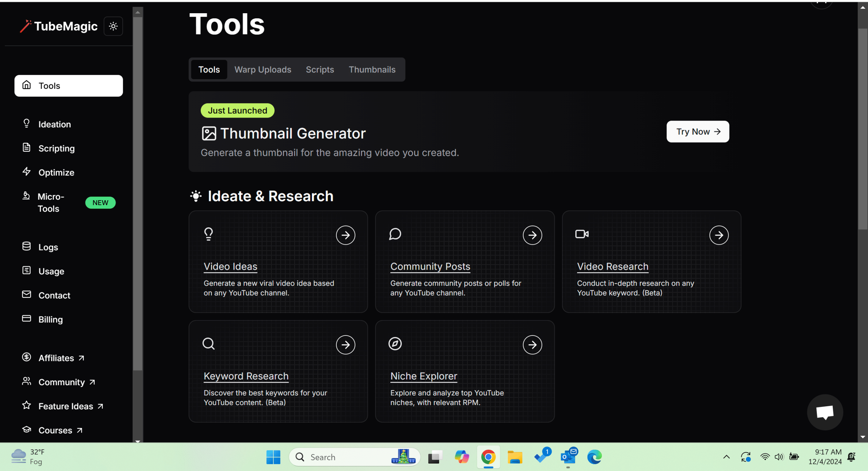Toggle the light/dark theme sun button
Viewport: 868px width, 471px height.
113,26
